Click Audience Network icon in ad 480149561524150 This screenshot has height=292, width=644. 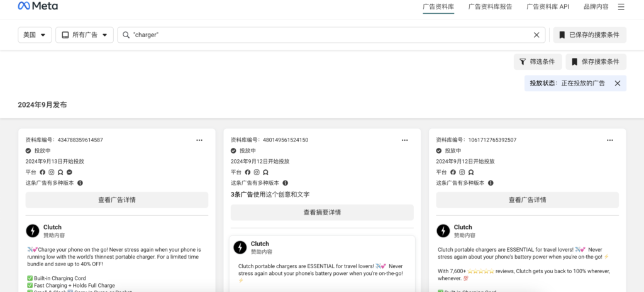coord(266,172)
